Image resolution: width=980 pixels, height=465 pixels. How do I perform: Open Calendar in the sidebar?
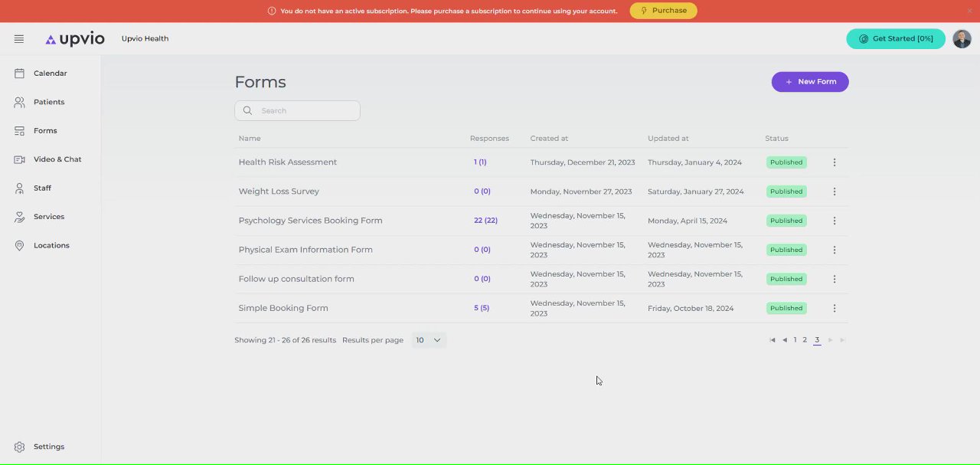(50, 74)
